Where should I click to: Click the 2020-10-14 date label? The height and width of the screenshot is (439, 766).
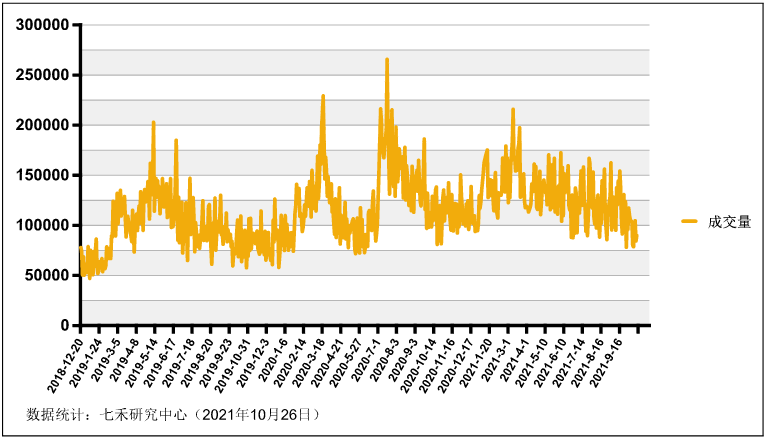click(418, 364)
